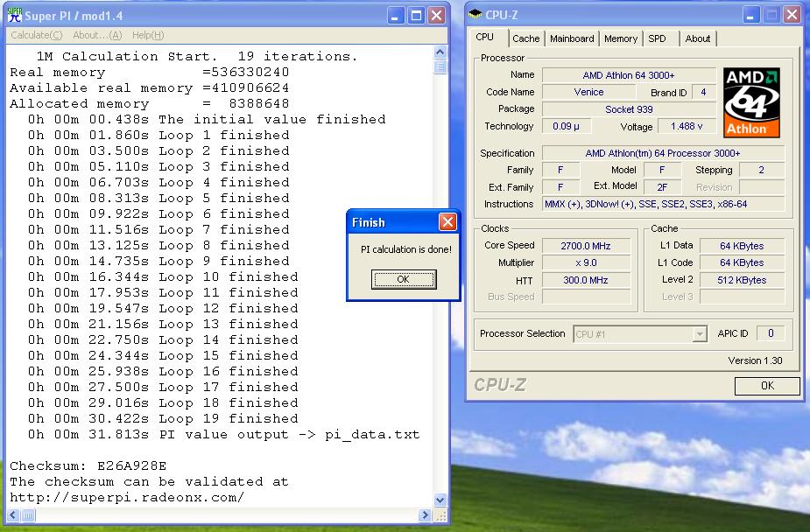810x532 pixels.
Task: Click the horizontal scrollbar thumb in Super PI
Action: (28, 514)
